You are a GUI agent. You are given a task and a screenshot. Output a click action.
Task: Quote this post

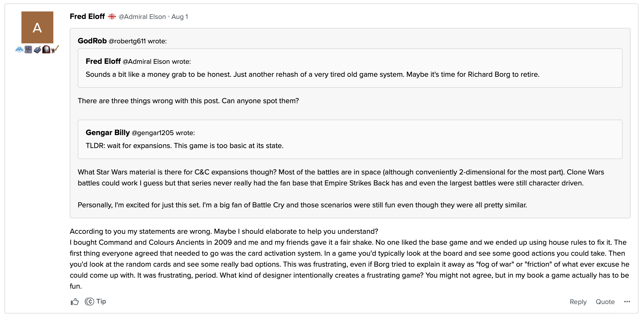[605, 302]
